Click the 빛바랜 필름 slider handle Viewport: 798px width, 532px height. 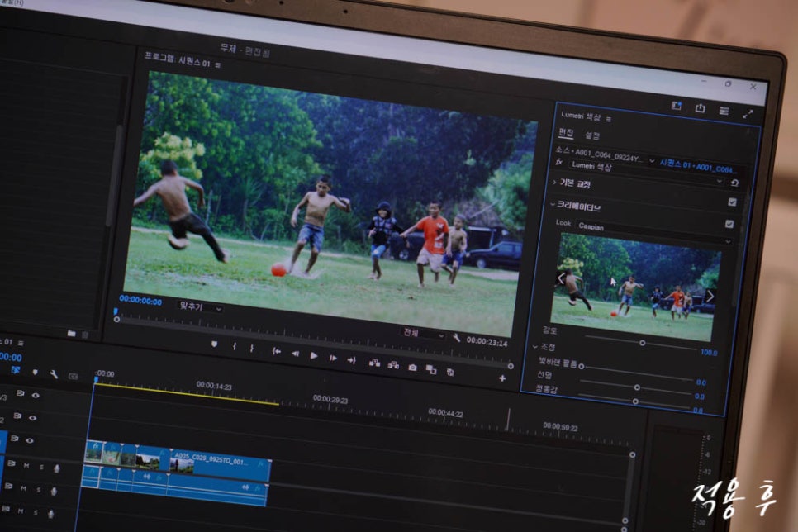[582, 366]
